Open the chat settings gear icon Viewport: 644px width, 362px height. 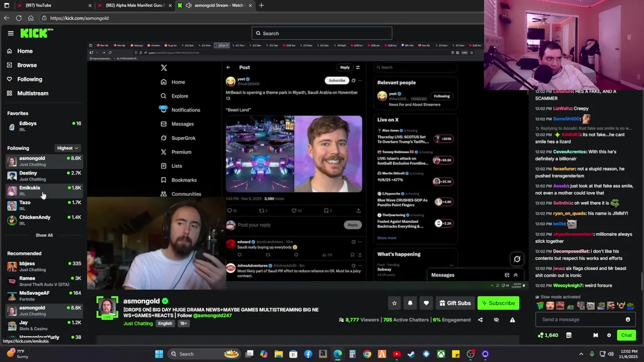coord(609,335)
